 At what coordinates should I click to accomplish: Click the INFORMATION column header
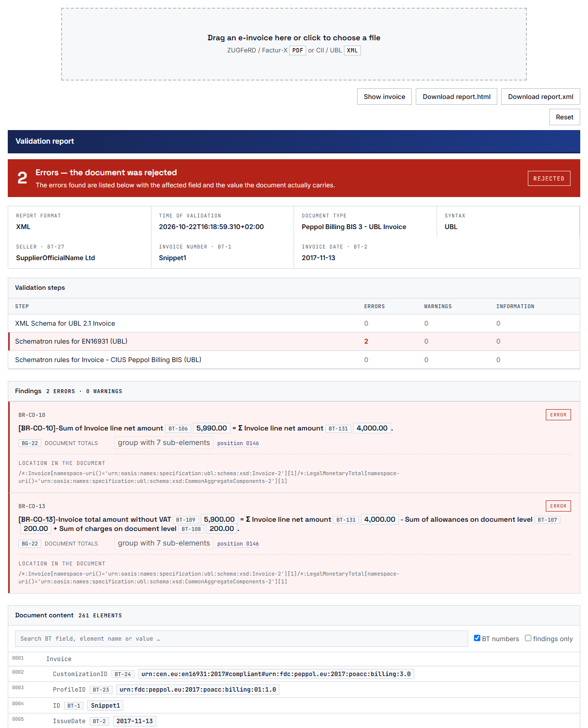click(515, 306)
